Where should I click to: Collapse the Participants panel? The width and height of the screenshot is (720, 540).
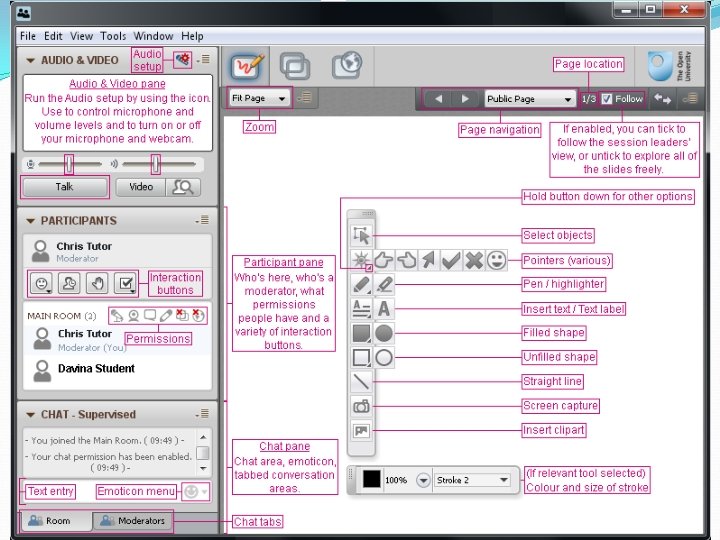(30, 221)
